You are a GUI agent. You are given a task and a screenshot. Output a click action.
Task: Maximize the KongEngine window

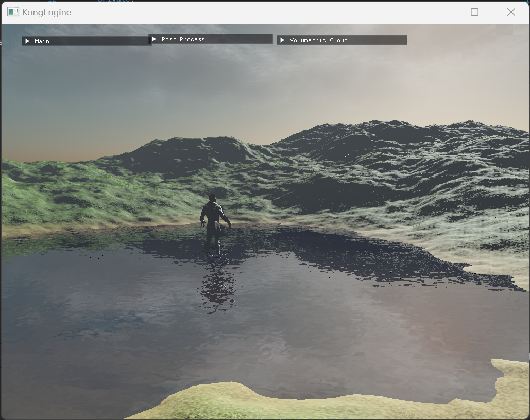point(474,12)
